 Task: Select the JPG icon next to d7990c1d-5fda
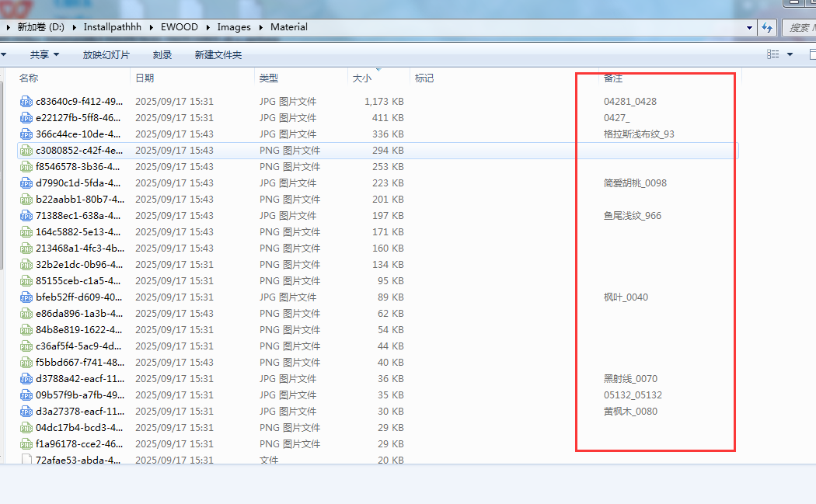click(26, 183)
